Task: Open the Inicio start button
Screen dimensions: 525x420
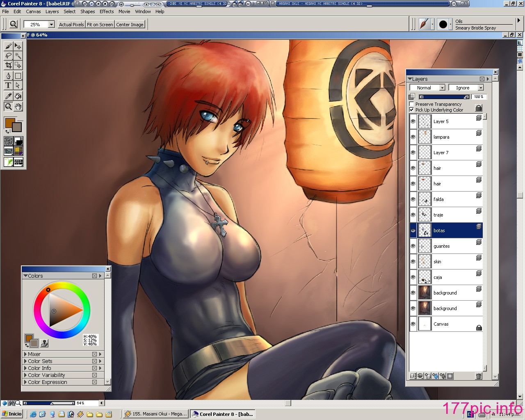Action: 12,414
